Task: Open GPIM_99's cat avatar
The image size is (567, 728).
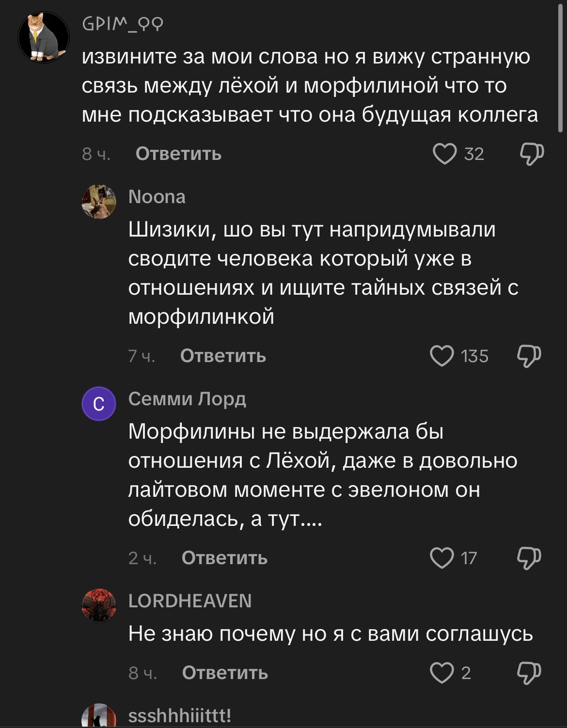Action: (44, 37)
